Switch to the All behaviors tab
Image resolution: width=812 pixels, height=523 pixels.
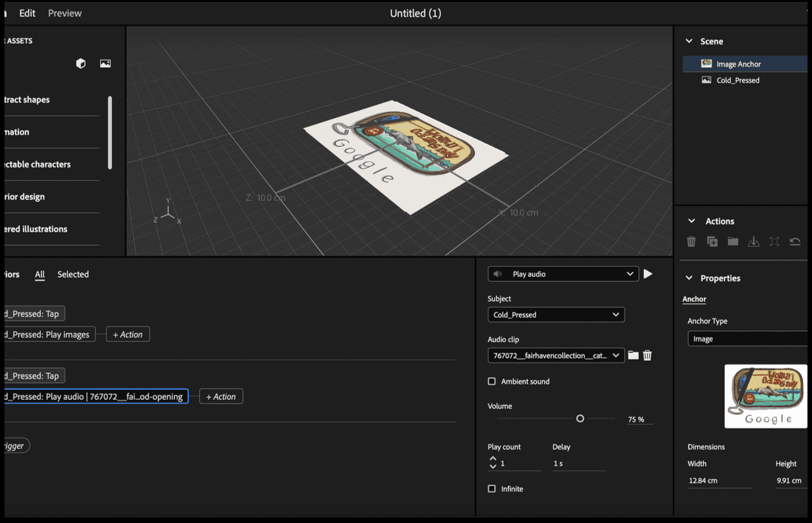pyautogui.click(x=40, y=274)
